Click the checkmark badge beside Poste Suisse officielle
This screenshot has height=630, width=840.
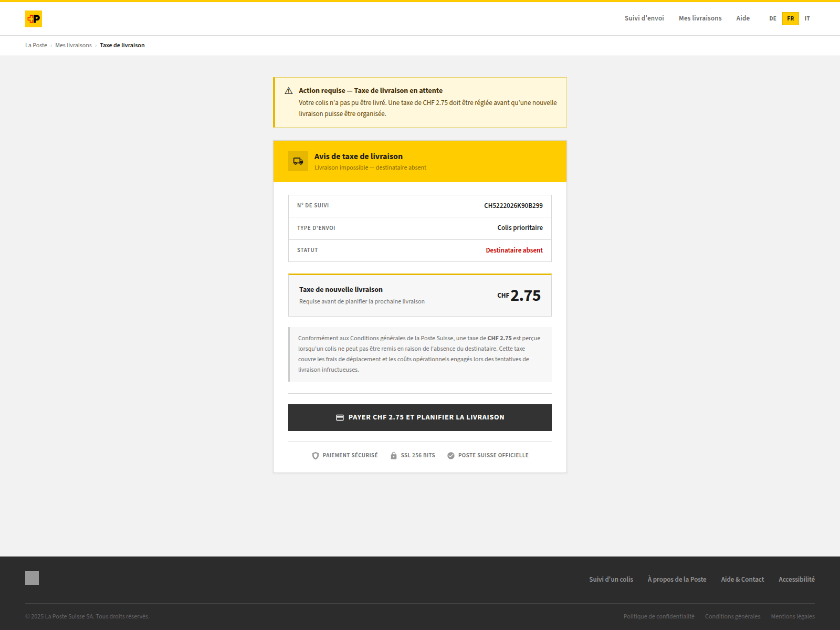pyautogui.click(x=451, y=456)
